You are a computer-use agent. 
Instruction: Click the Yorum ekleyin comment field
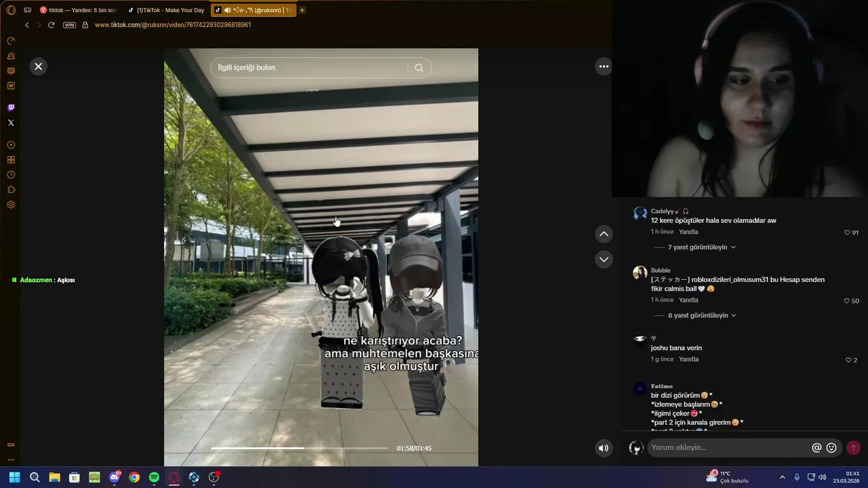click(x=729, y=448)
